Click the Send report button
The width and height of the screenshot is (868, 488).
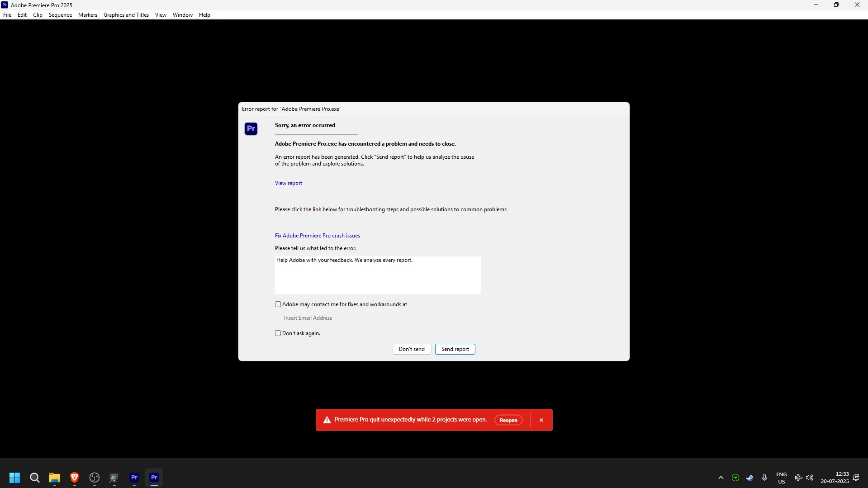(x=455, y=349)
